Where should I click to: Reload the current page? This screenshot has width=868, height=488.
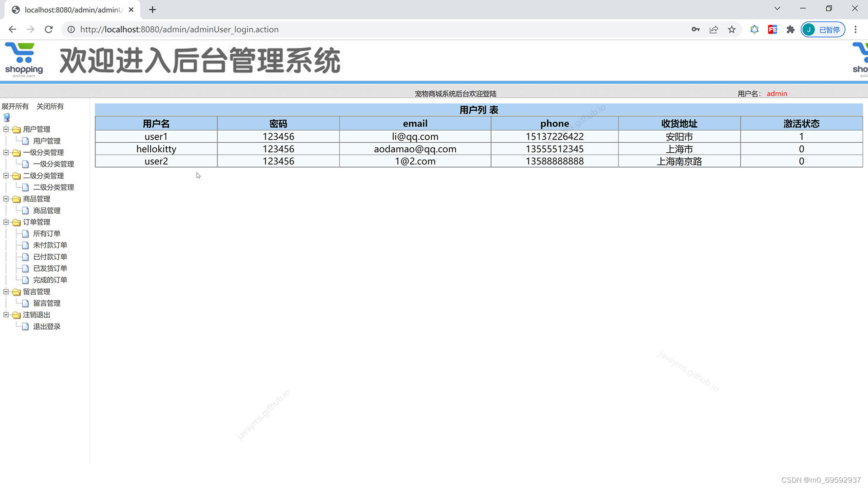point(49,29)
